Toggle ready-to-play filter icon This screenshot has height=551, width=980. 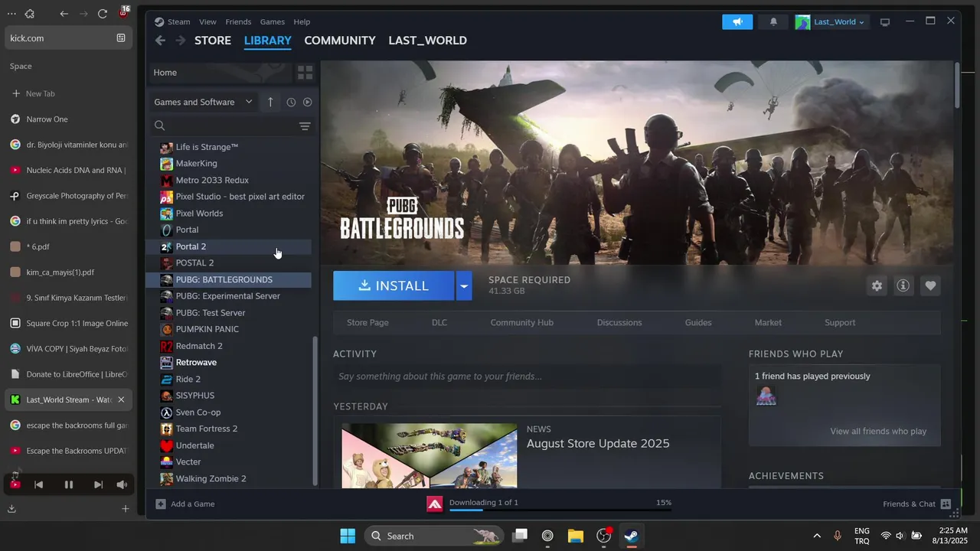[307, 102]
